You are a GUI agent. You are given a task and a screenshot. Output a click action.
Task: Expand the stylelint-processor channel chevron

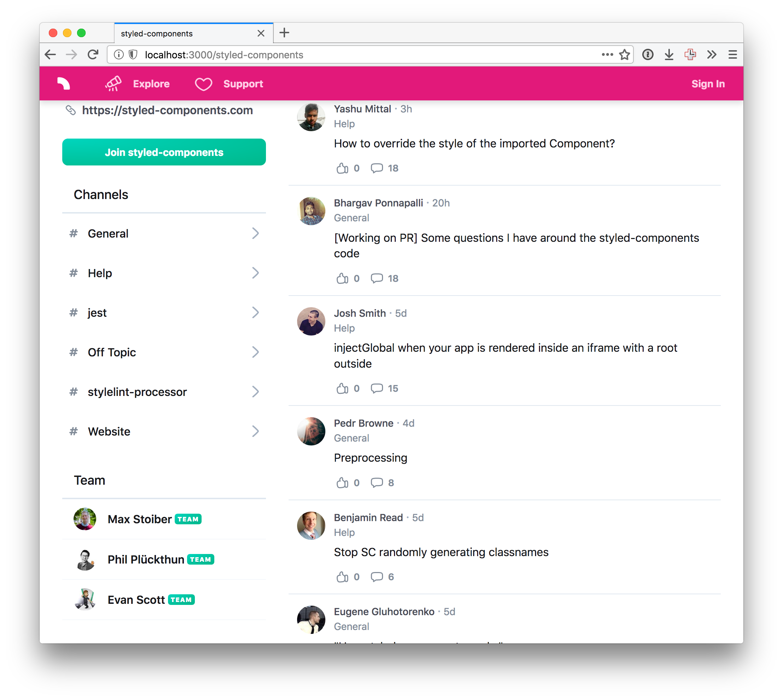(255, 392)
